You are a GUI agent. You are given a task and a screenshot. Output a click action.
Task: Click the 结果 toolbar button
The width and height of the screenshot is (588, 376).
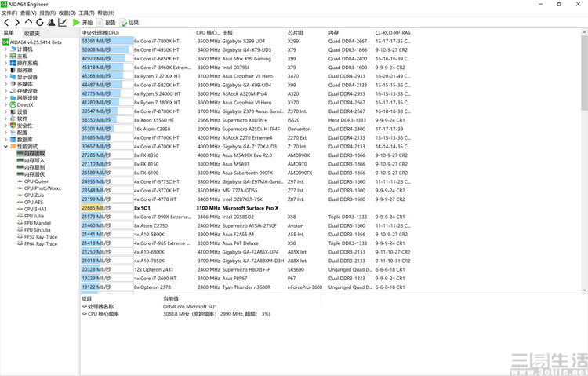click(129, 23)
